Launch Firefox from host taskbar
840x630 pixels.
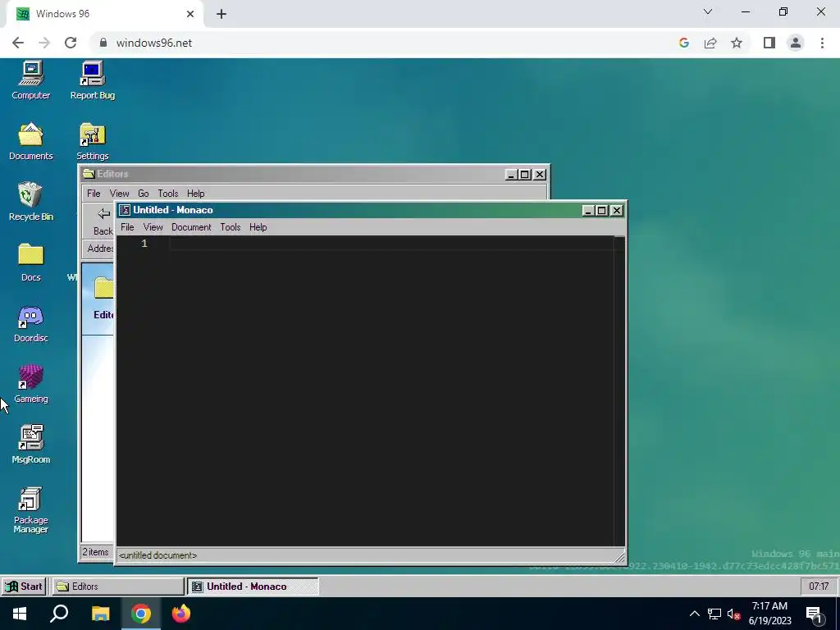pyautogui.click(x=181, y=614)
